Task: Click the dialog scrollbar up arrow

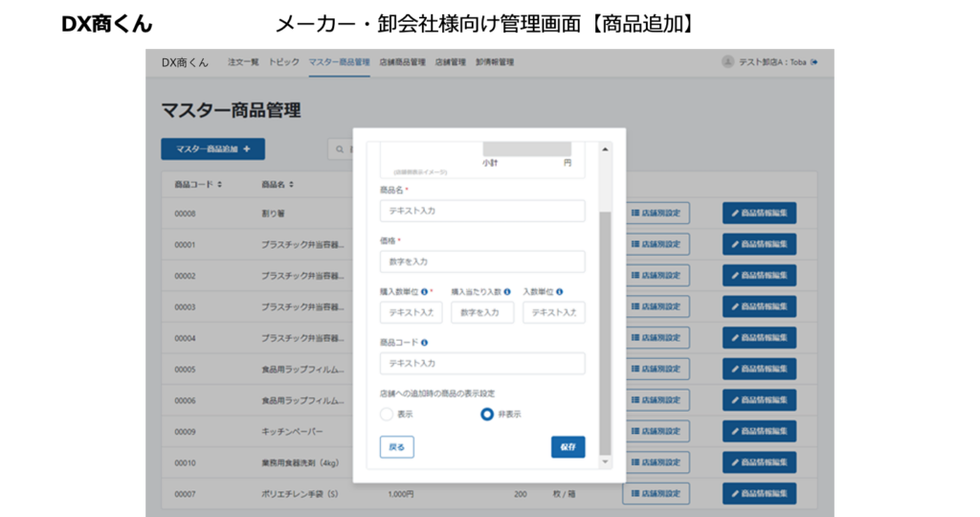Action: 605,149
